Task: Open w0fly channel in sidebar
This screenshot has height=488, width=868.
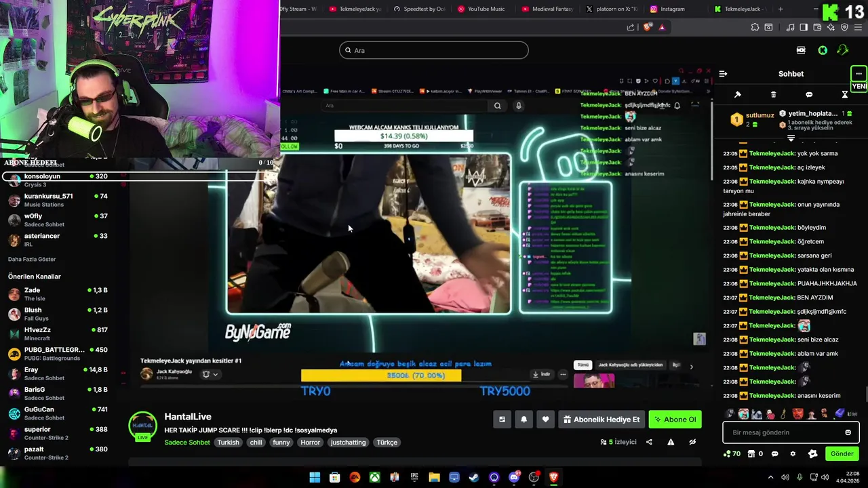Action: (58, 220)
